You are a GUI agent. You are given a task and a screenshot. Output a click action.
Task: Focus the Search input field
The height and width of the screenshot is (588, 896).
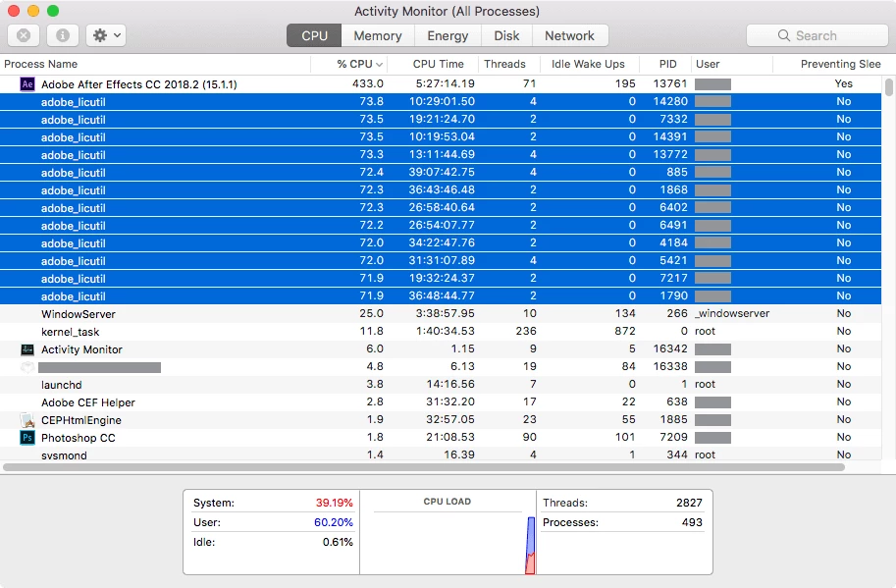(x=817, y=35)
